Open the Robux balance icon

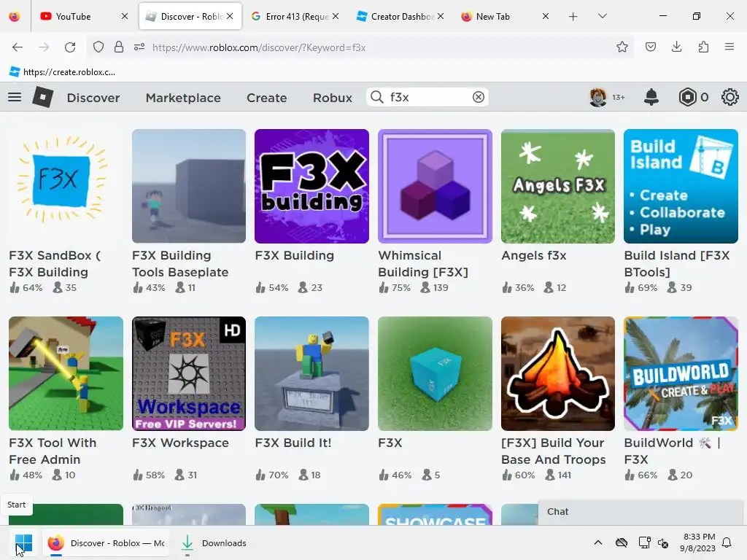687,97
